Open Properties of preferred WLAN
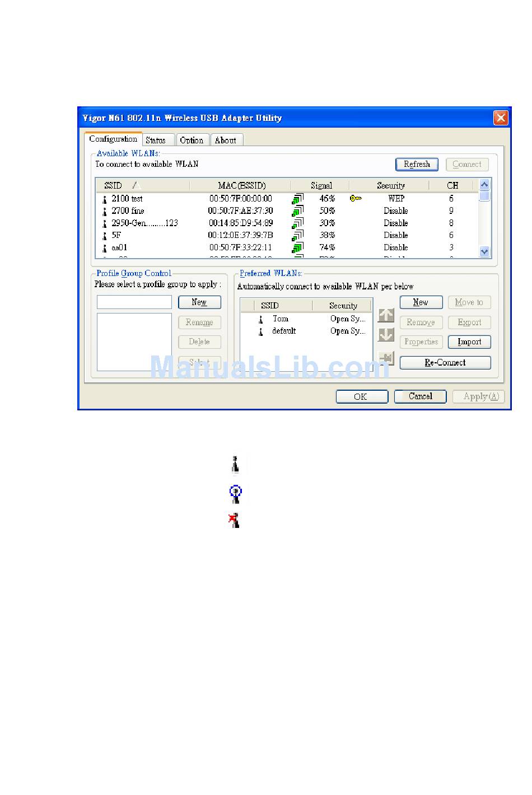The image size is (532, 795). 421,342
